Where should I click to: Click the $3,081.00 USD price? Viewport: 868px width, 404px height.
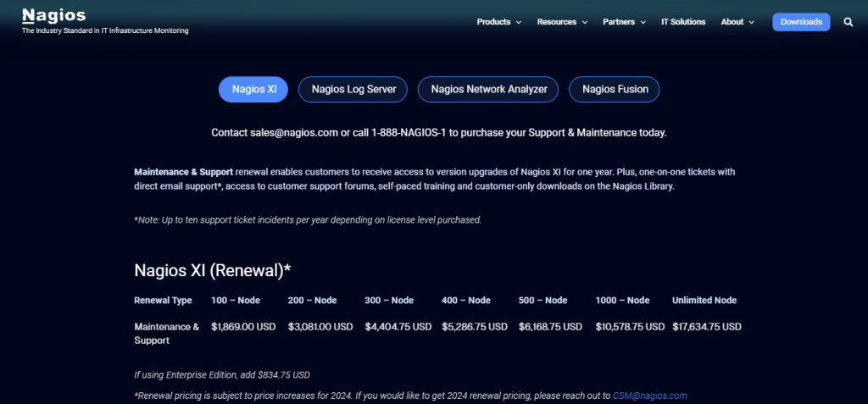coord(320,327)
